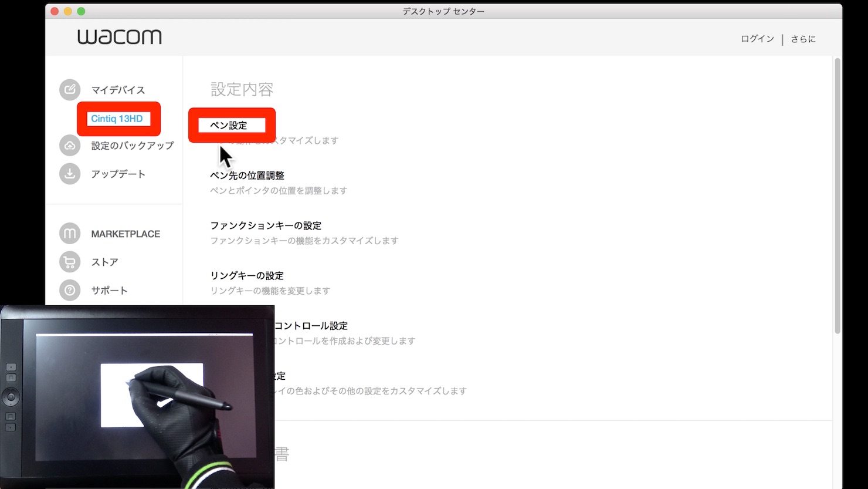This screenshot has width=868, height=489.
Task: Click ファンクションキーの機能をカスタマイズします description
Action: (304, 241)
